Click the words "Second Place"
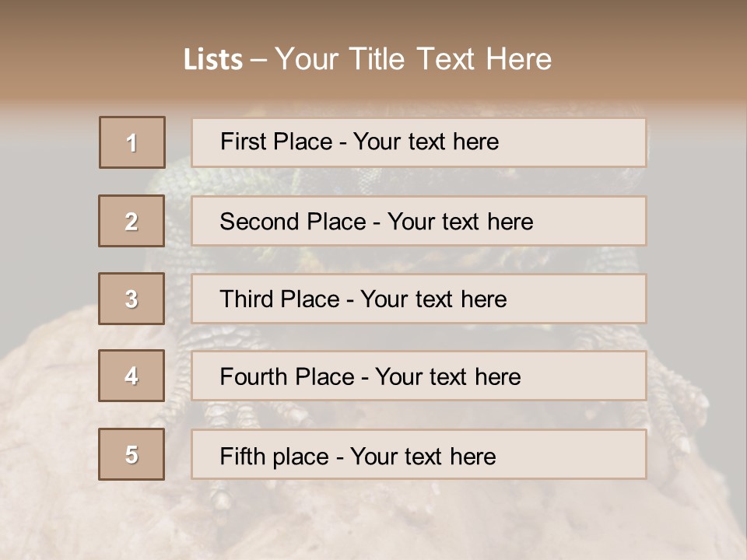Screen dimensions: 747x560 point(292,222)
